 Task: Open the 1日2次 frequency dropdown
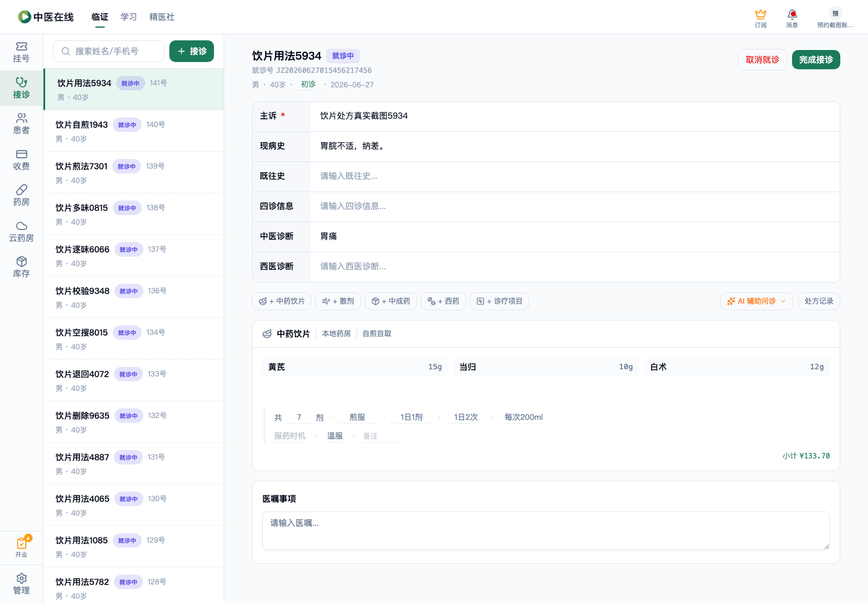point(466,417)
